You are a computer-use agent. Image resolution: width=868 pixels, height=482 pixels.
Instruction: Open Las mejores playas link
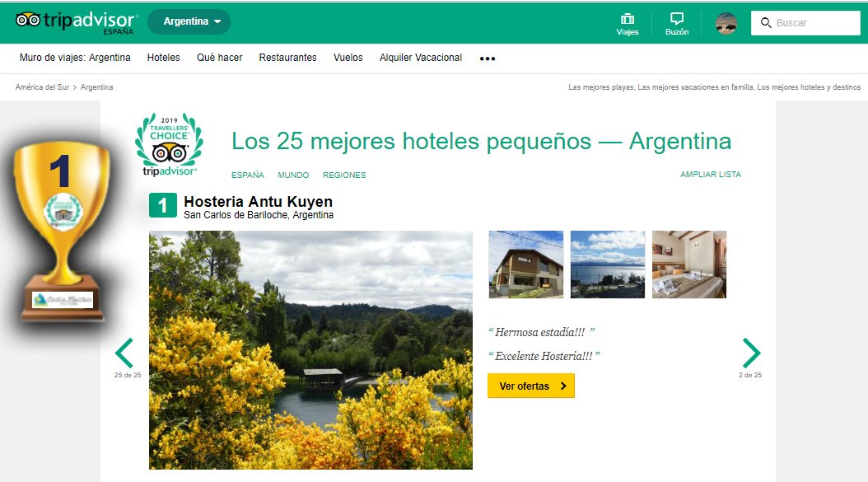pyautogui.click(x=600, y=87)
